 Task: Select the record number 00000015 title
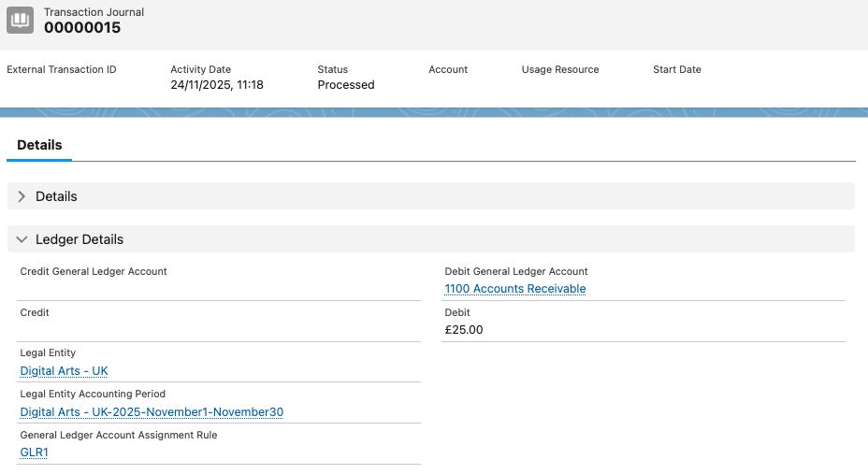[82, 28]
